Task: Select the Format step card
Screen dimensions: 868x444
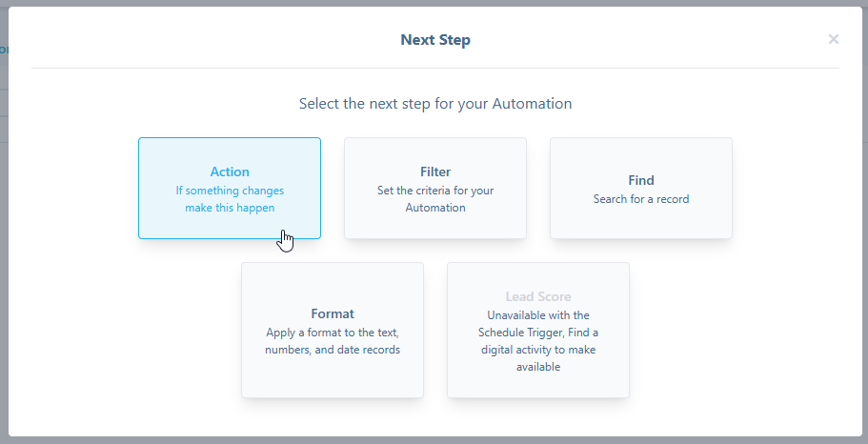Action: pyautogui.click(x=333, y=330)
